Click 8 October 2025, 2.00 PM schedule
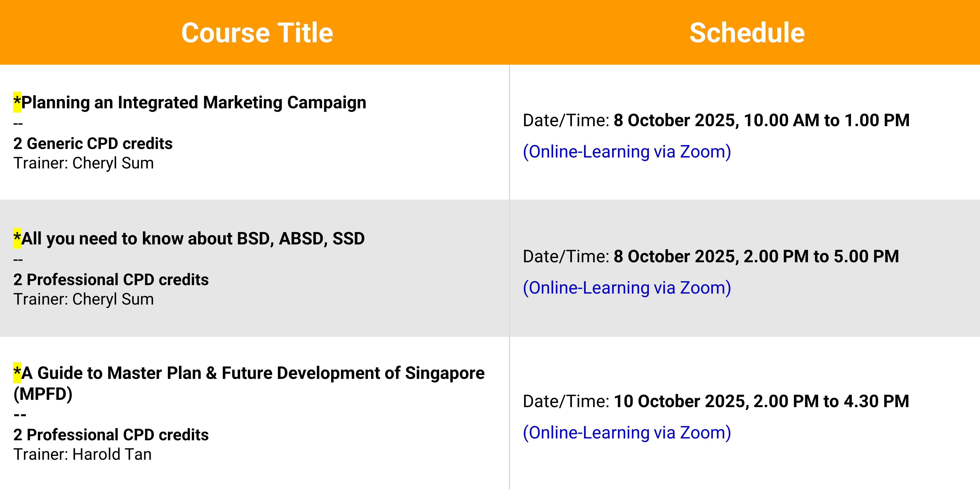 756,256
